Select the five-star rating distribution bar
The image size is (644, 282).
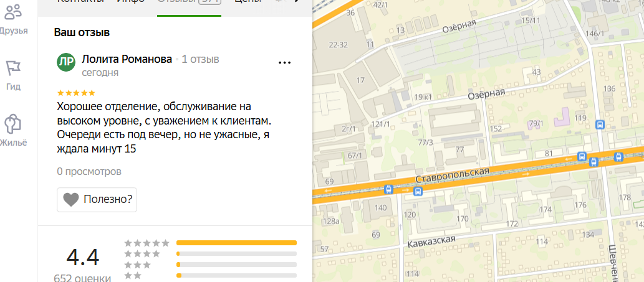coord(236,243)
